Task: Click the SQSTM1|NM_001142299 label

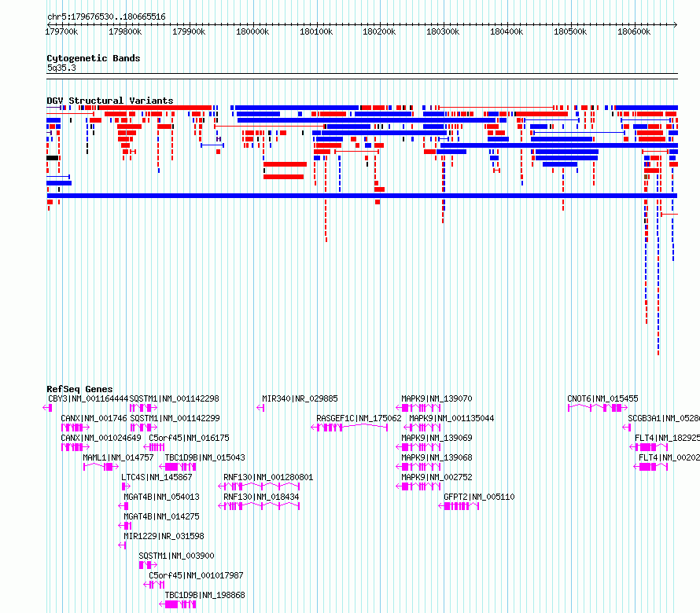Action: pos(175,418)
